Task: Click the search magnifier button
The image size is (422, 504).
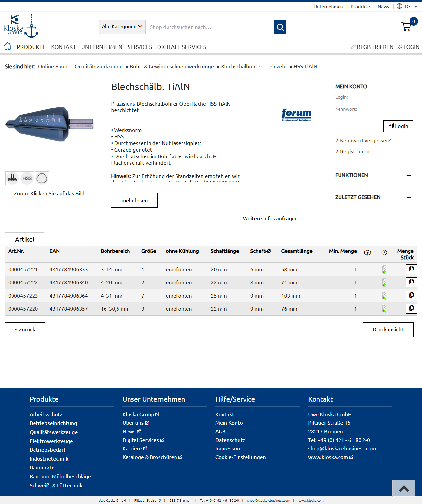Action: coord(280,27)
